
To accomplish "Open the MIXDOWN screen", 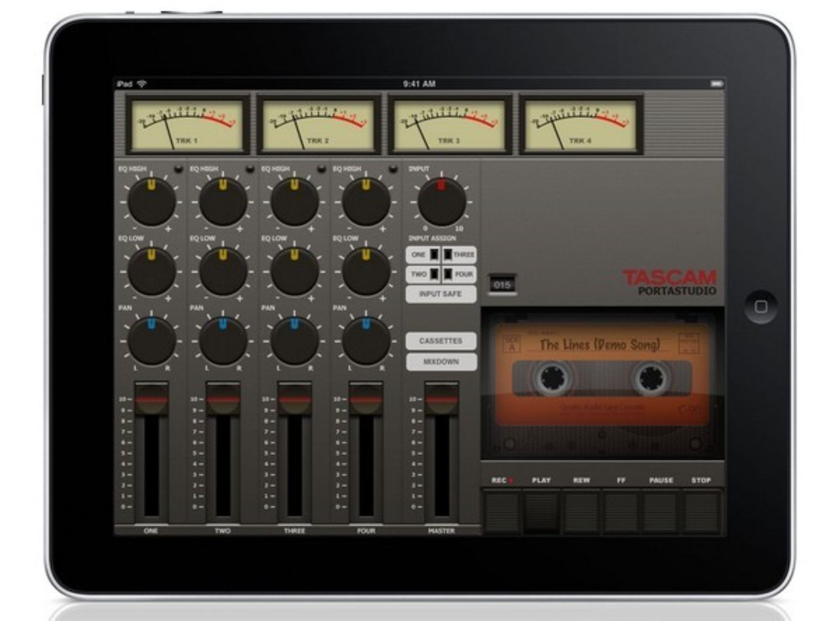I will pyautogui.click(x=441, y=361).
